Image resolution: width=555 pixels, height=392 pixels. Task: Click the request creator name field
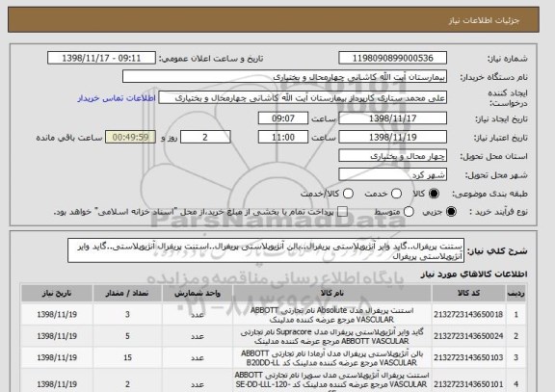pyautogui.click(x=303, y=97)
